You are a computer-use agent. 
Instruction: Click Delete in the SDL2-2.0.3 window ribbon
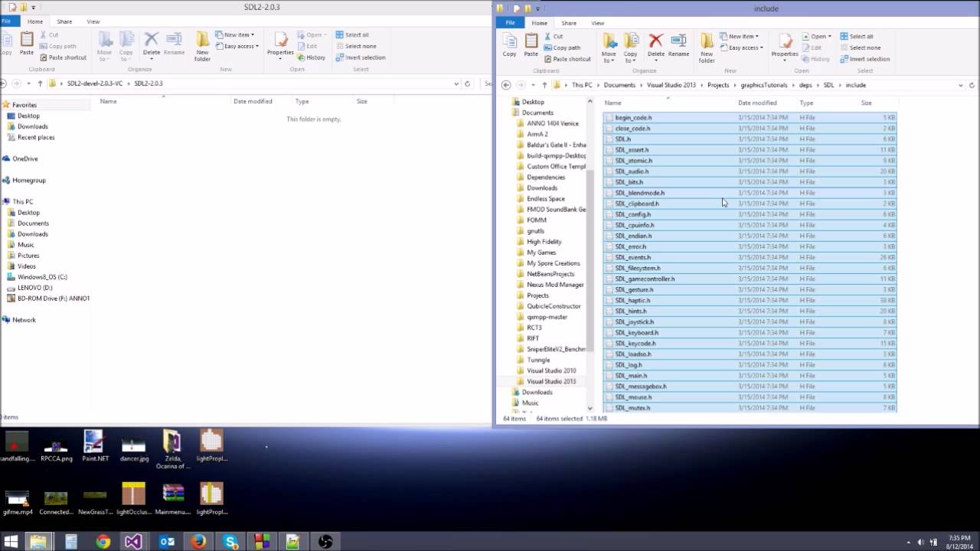coord(152,44)
